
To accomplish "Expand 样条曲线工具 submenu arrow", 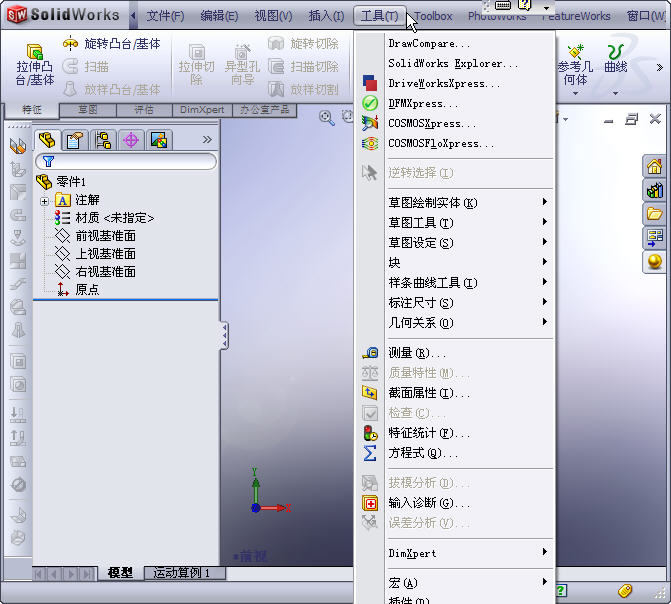I will [544, 282].
